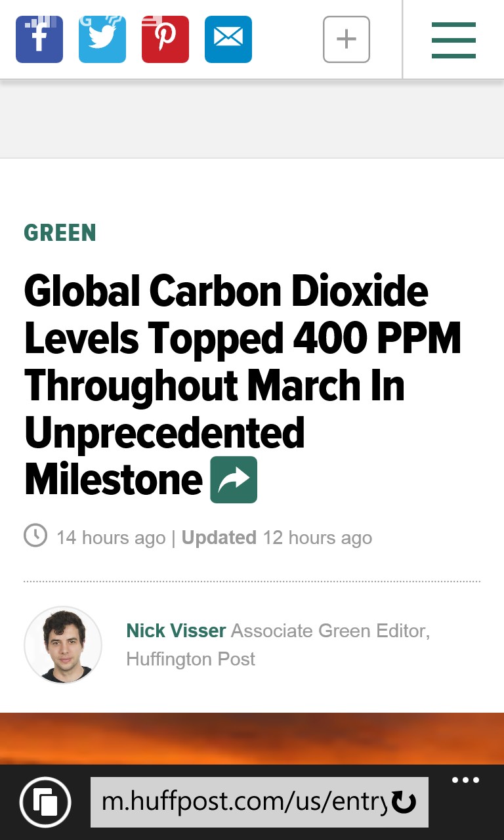Tap the clock timestamp icon
The height and width of the screenshot is (840, 504).
tap(35, 535)
